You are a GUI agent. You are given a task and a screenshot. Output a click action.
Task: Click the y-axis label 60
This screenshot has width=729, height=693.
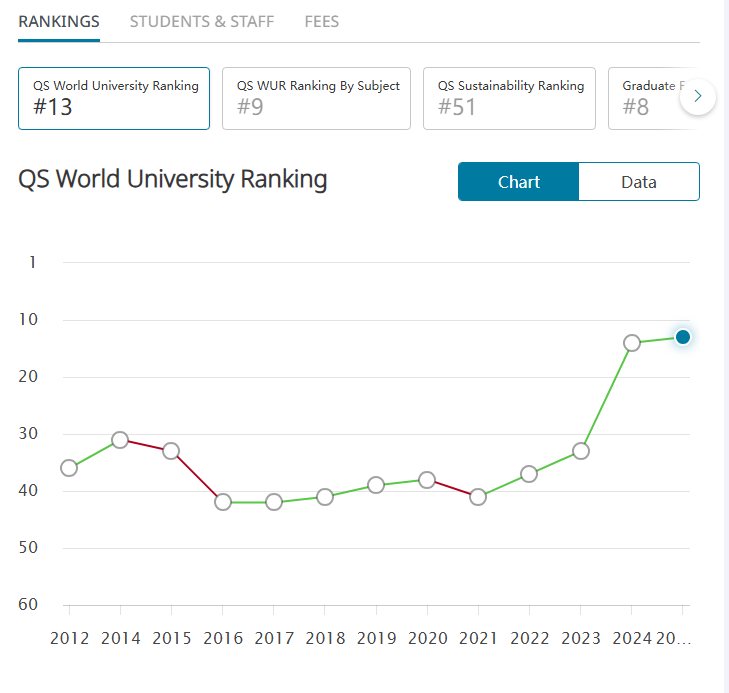(28, 604)
